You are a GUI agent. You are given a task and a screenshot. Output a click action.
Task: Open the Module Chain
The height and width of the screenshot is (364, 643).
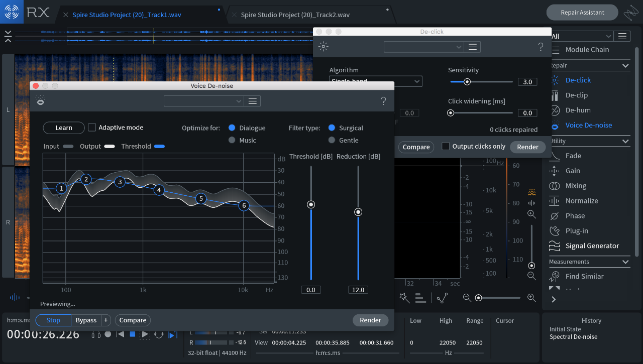click(x=587, y=50)
